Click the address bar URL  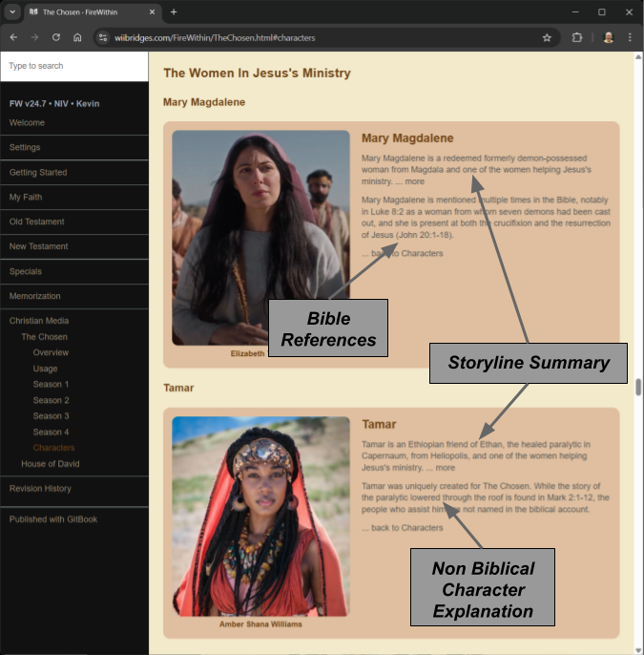(215, 38)
